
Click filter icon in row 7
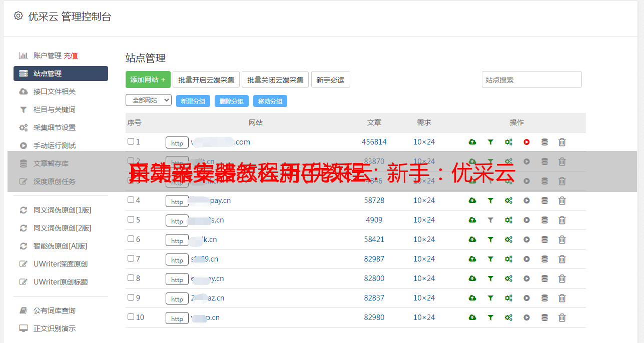click(x=490, y=259)
